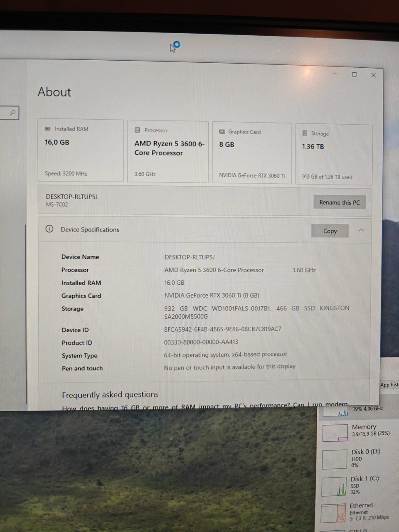Click the storage drives description text

point(257,312)
